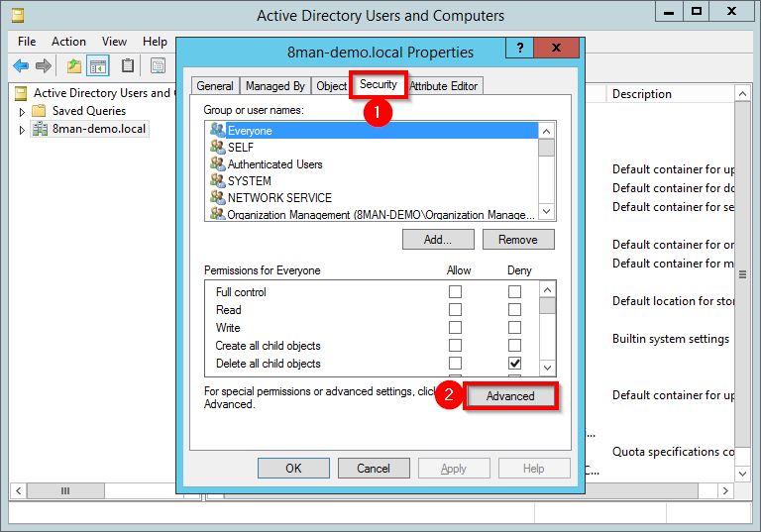Select Authenticated Users in the group list
Viewport: 761px width, 532px height.
click(x=274, y=164)
